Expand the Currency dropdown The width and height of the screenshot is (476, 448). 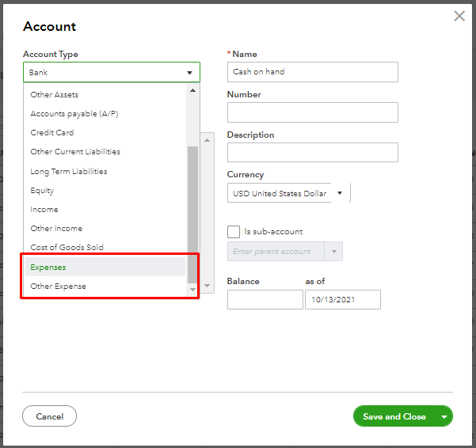coord(340,193)
